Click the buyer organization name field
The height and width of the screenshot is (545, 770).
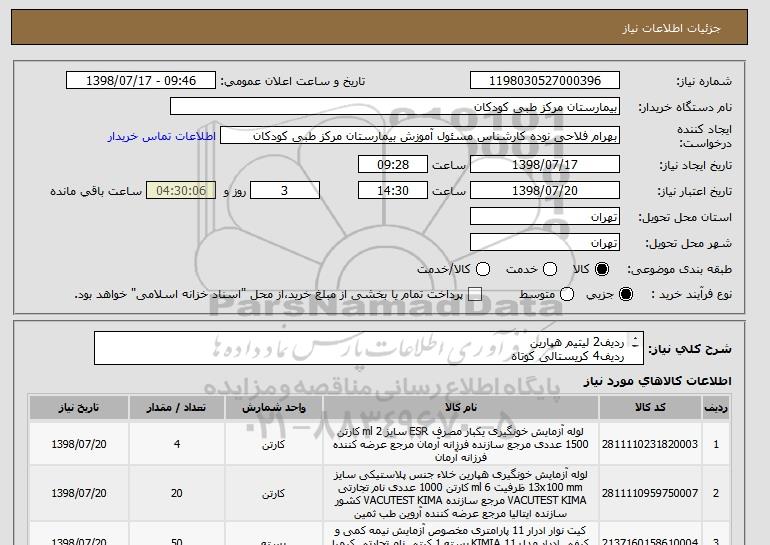click(x=395, y=107)
